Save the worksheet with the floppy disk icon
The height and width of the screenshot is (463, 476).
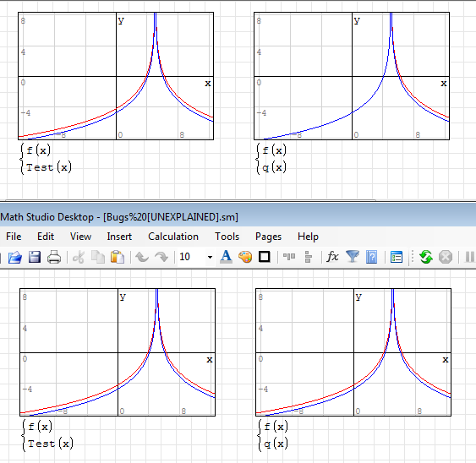coord(35,257)
